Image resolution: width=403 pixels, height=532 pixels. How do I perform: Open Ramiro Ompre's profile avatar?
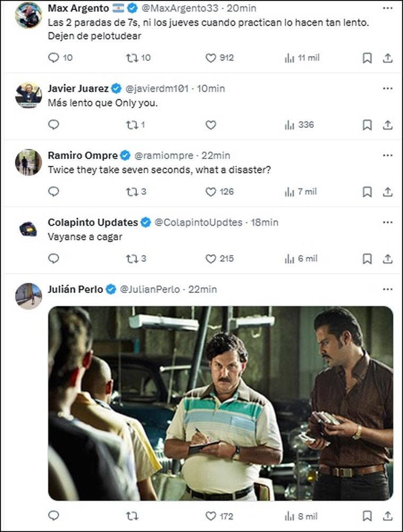tap(29, 162)
